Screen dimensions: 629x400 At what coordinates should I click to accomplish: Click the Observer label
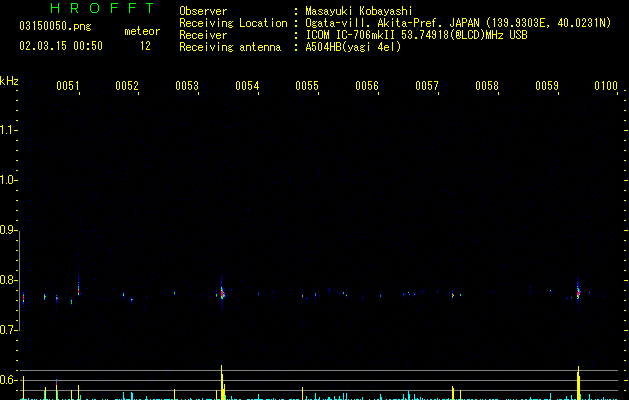point(203,11)
